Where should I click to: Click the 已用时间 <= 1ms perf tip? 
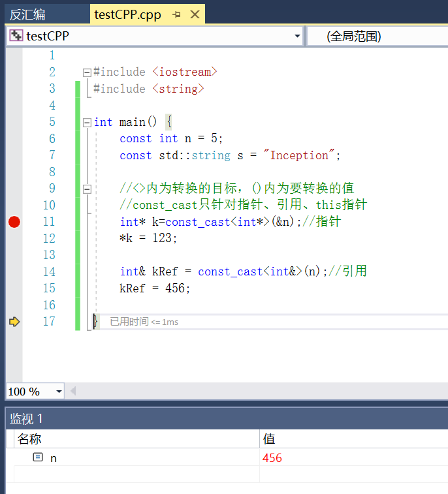(144, 322)
